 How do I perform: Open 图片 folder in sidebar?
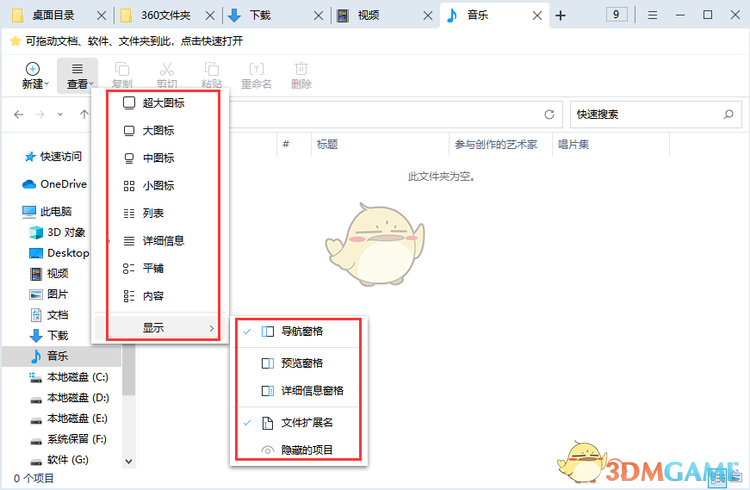[49, 294]
